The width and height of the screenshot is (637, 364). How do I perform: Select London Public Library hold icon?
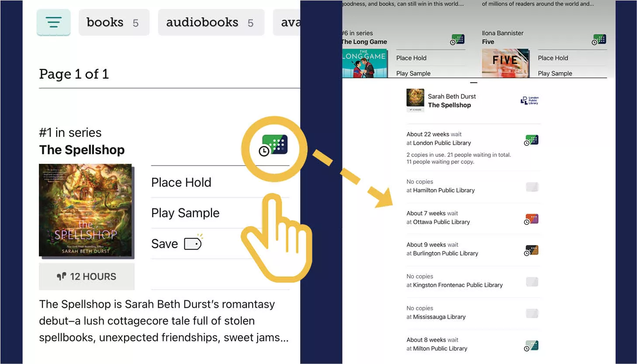tap(531, 140)
